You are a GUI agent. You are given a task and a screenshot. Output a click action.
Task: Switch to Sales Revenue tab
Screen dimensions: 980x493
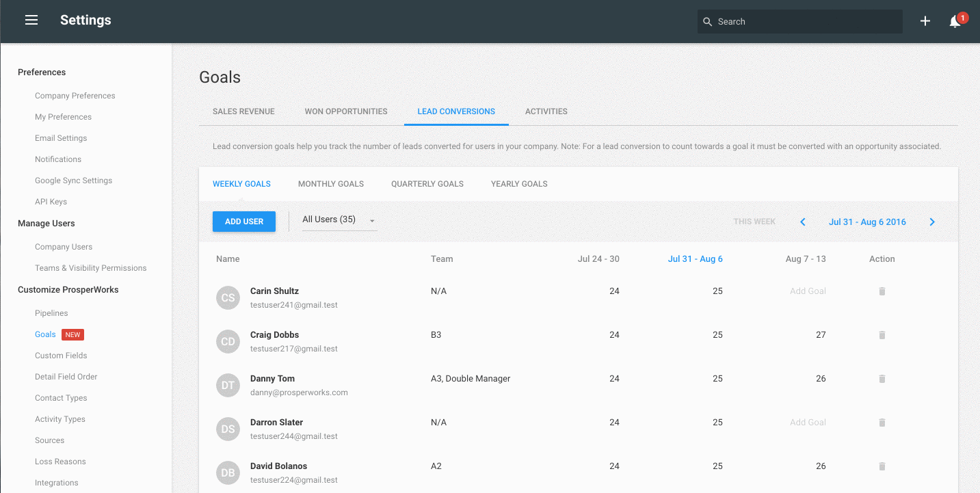(243, 111)
